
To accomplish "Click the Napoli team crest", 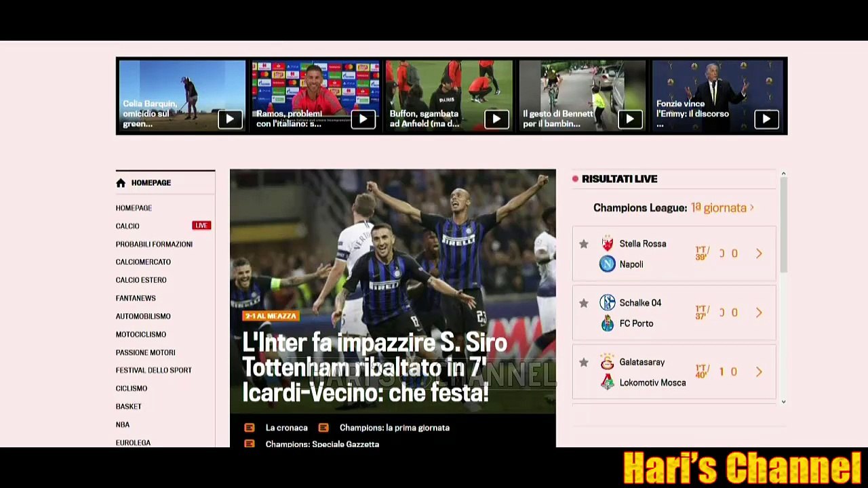I will pos(608,264).
